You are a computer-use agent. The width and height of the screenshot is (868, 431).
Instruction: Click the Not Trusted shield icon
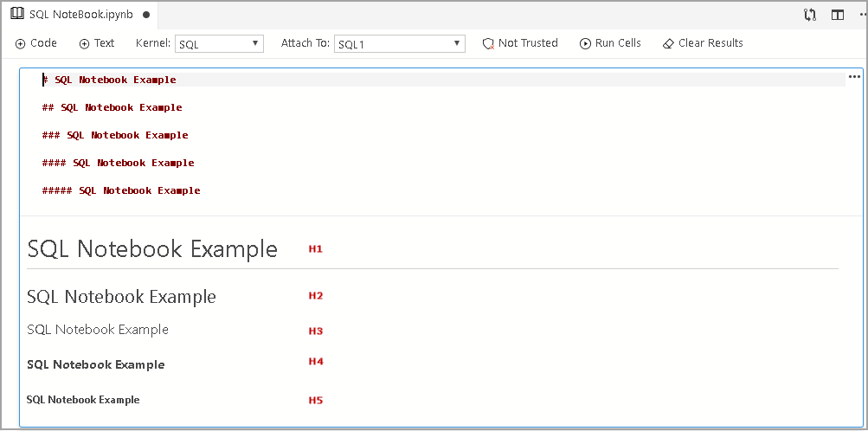(488, 43)
